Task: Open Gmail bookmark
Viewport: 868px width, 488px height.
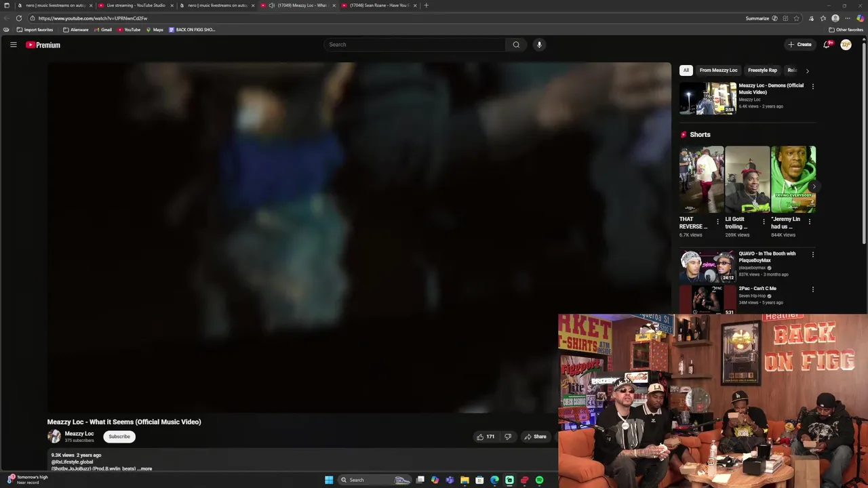Action: (x=103, y=30)
